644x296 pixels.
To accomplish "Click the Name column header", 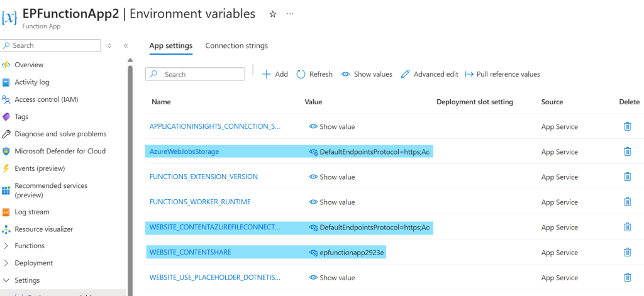I will pyautogui.click(x=161, y=102).
